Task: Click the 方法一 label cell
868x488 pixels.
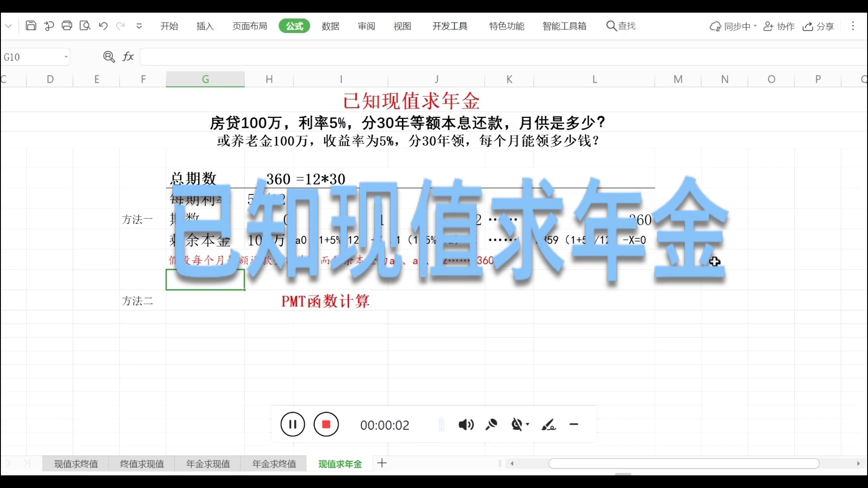Action: [137, 220]
